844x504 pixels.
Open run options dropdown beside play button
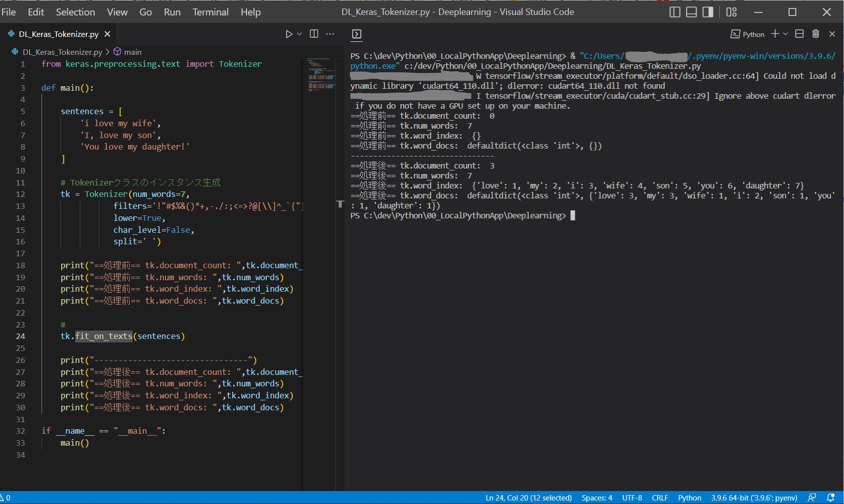click(299, 34)
